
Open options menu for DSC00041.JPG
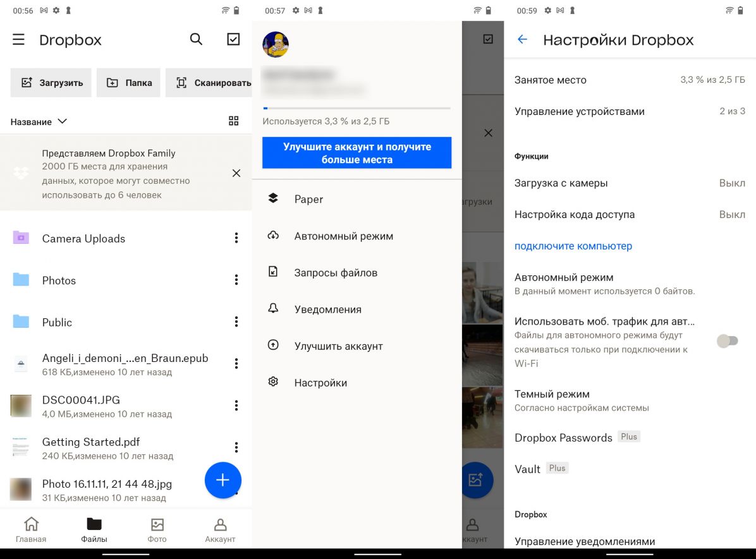tap(236, 406)
